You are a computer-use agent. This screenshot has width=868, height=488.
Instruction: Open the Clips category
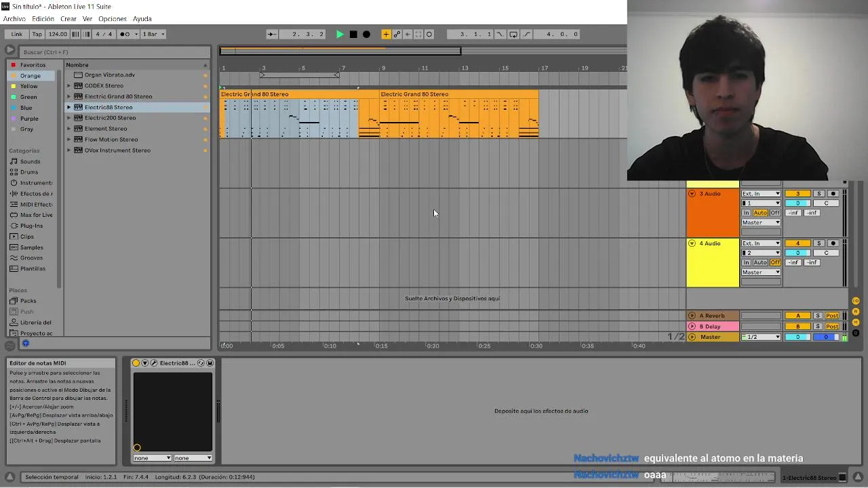[26, 237]
